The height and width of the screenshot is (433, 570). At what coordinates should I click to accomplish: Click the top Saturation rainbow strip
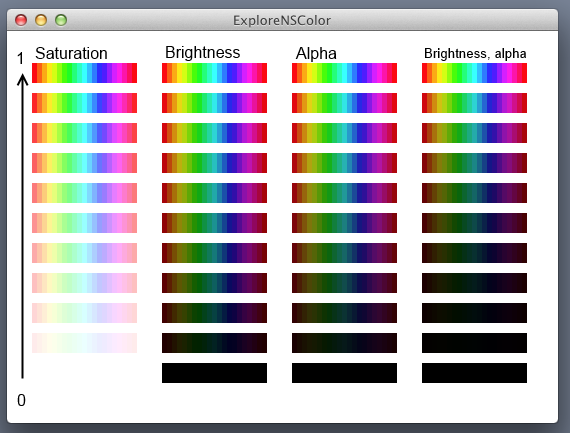pos(84,73)
